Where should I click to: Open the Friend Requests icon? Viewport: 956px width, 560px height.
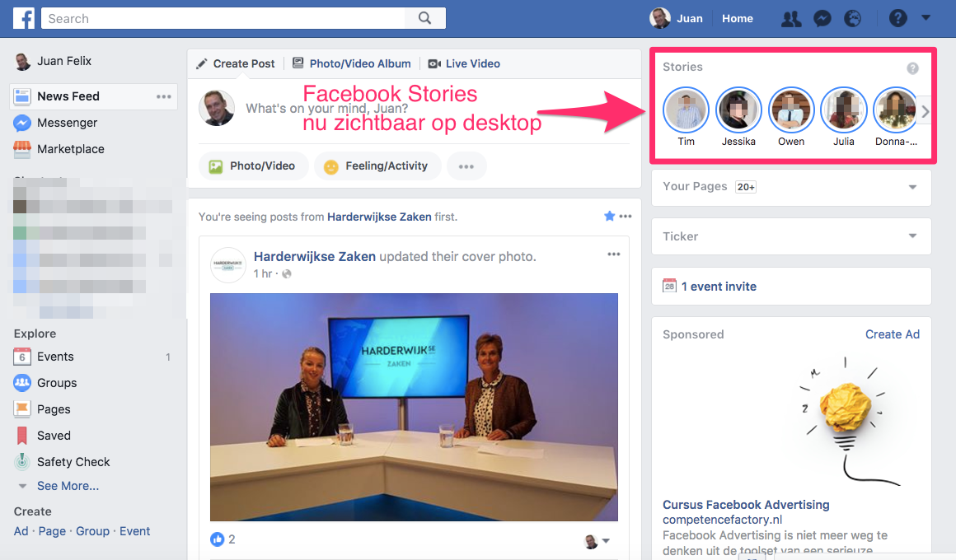(791, 18)
